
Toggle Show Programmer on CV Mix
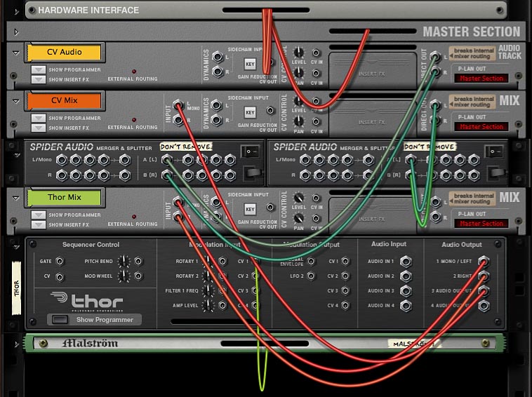[39, 118]
